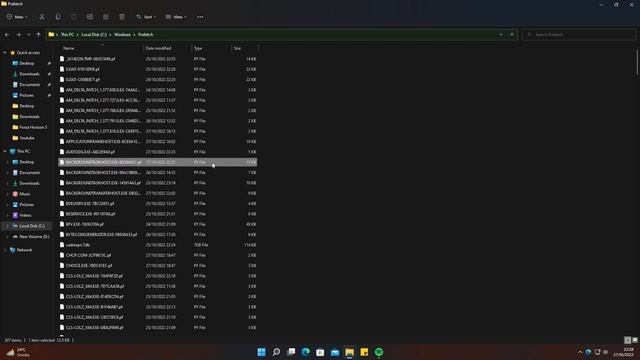Screen dimensions: 640x360
Task: Launch Microsoft Edge from taskbar
Action: [306, 352]
